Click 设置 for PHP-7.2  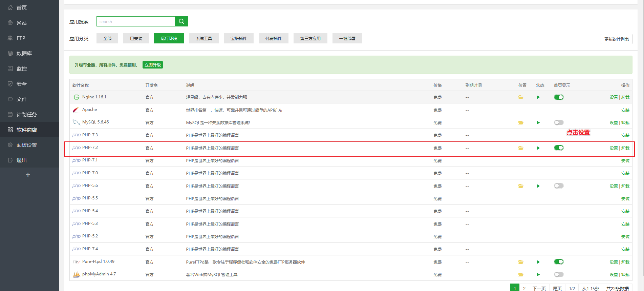point(614,148)
